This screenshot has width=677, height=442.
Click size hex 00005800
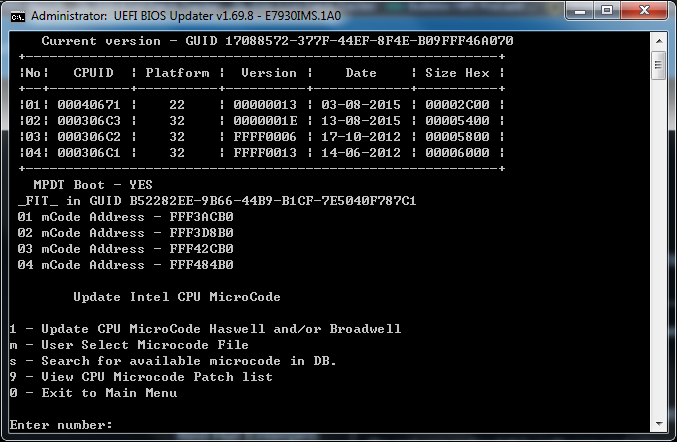click(x=457, y=137)
